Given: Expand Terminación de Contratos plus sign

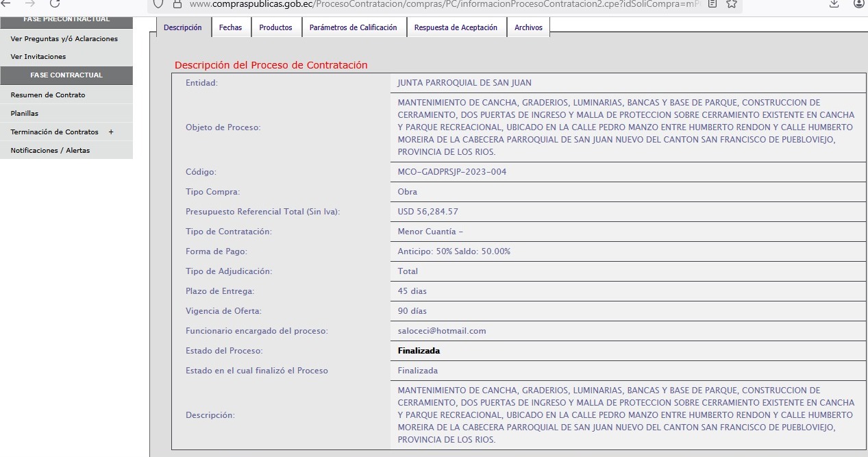Looking at the screenshot, I should pos(111,132).
